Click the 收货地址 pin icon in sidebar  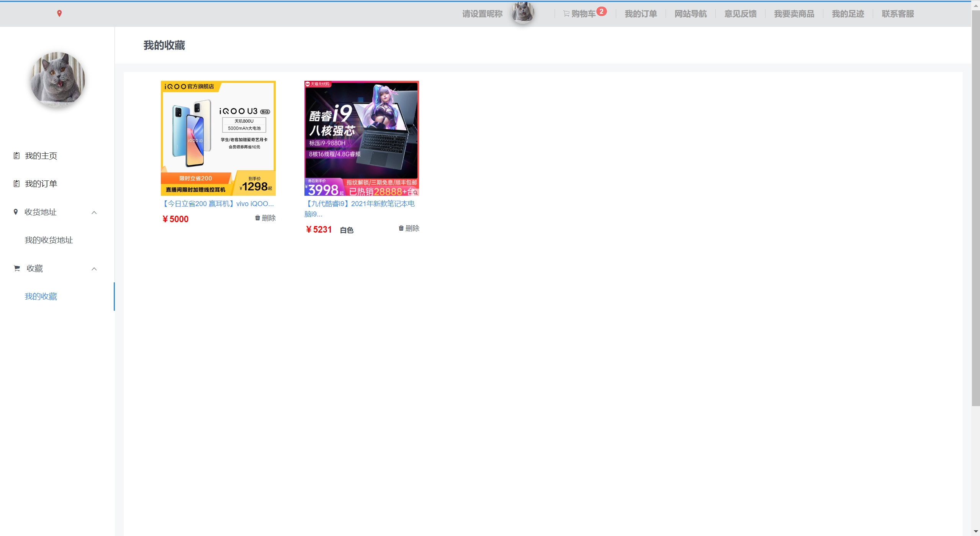pos(16,212)
